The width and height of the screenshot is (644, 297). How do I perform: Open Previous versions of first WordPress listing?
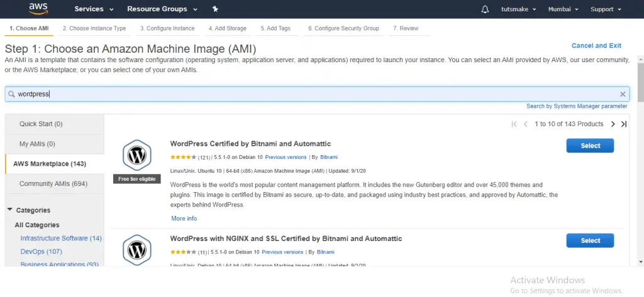coord(286,157)
